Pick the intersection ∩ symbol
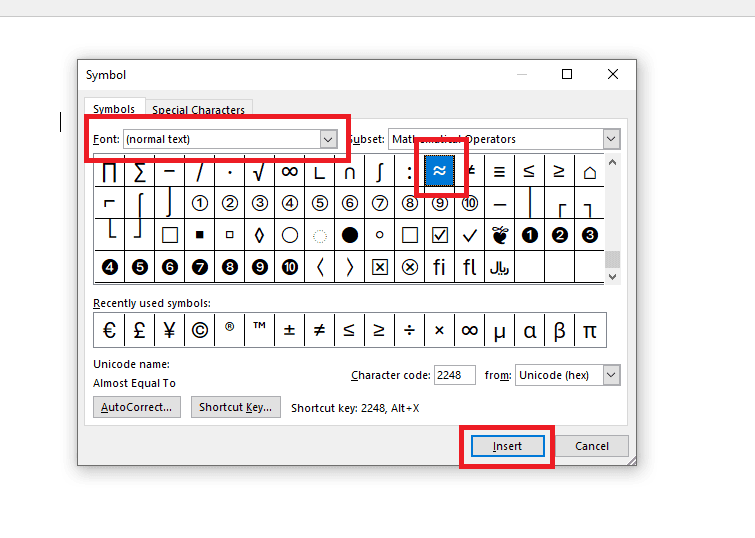Screen dimensions: 755x538 coord(350,171)
